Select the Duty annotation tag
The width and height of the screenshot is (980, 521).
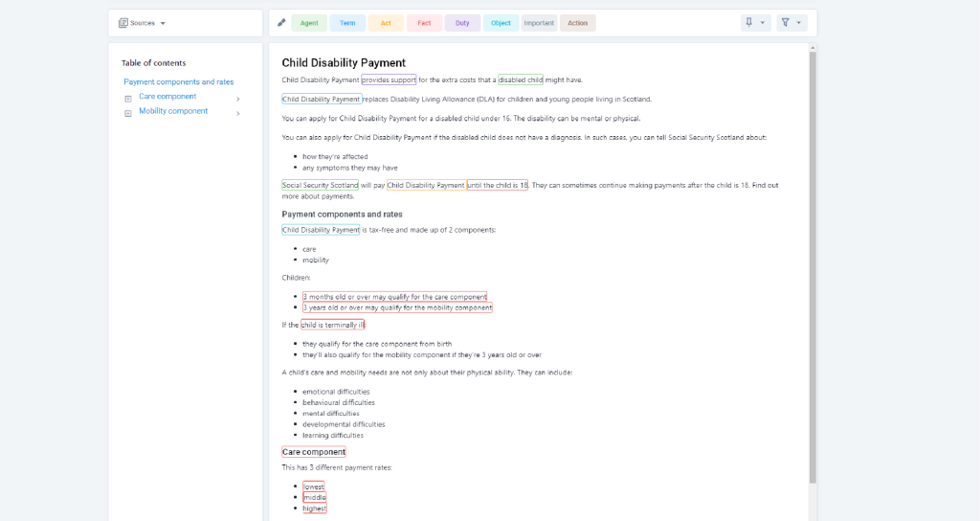pyautogui.click(x=462, y=23)
